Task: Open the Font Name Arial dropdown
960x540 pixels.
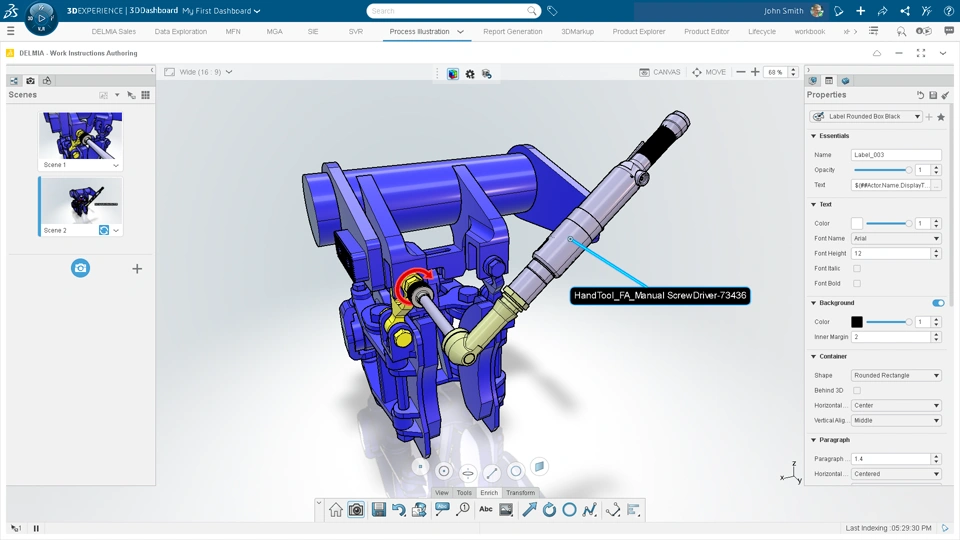Action: coord(896,238)
